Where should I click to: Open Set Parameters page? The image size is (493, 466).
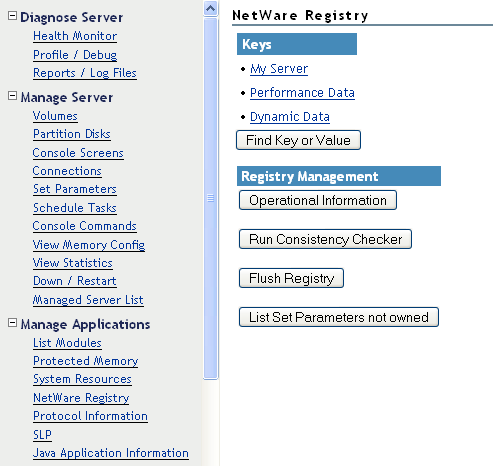click(75, 189)
